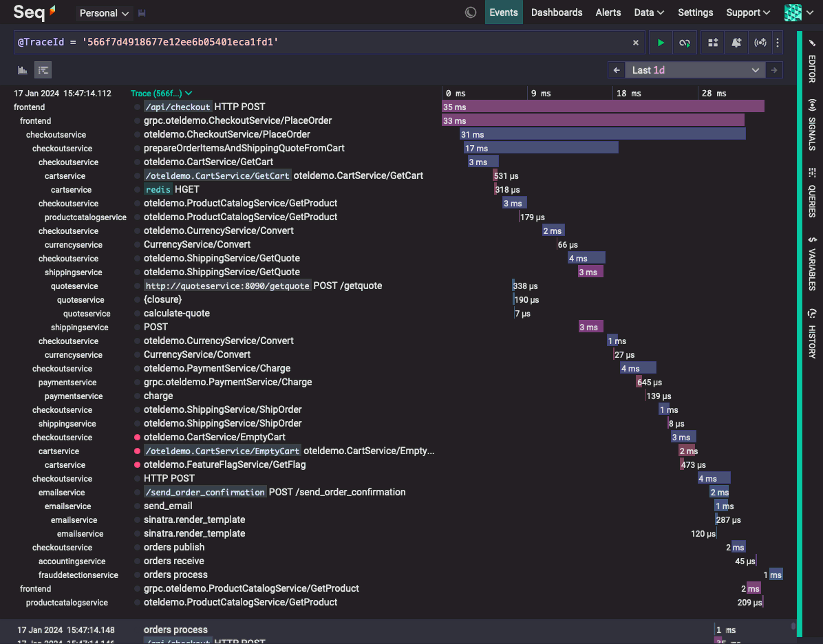Screen dimensions: 823x644
Task: Select grpc.oteldemo.CheckoutService/PlaceOrder span
Action: click(238, 120)
